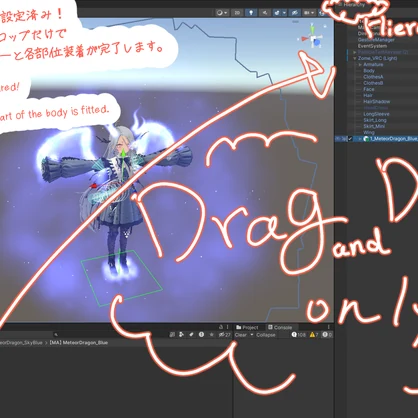Toggle 2D view in the Scene toolbar
The height and width of the screenshot is (418, 418).
[x=237, y=13]
